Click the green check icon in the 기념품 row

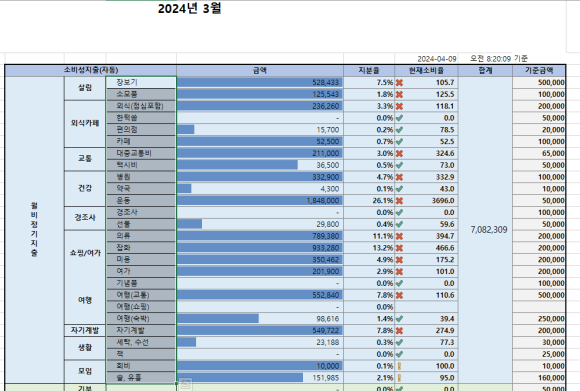click(x=399, y=284)
